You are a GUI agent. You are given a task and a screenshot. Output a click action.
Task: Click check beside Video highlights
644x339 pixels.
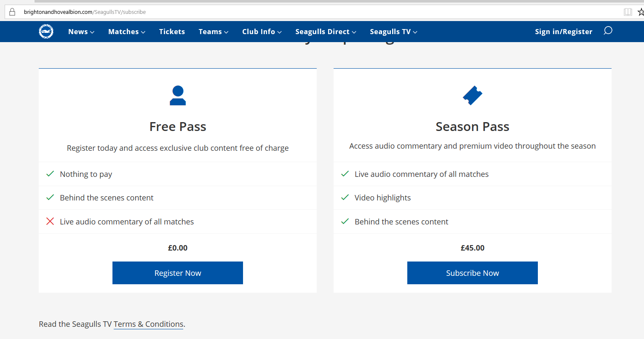[345, 198]
